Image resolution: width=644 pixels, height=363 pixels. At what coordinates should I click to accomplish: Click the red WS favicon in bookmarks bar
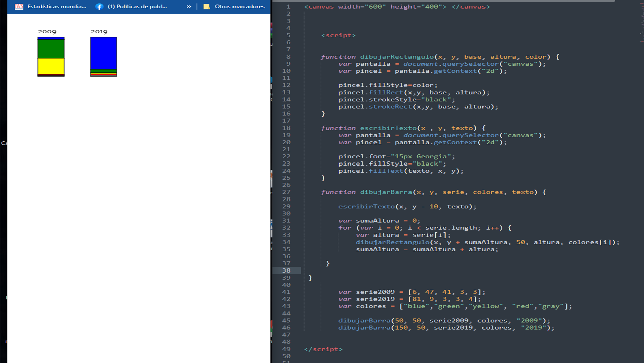click(x=19, y=6)
